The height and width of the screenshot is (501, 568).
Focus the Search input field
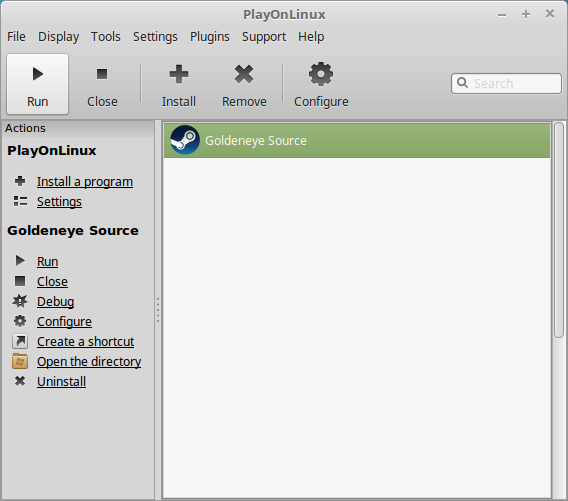pos(506,83)
